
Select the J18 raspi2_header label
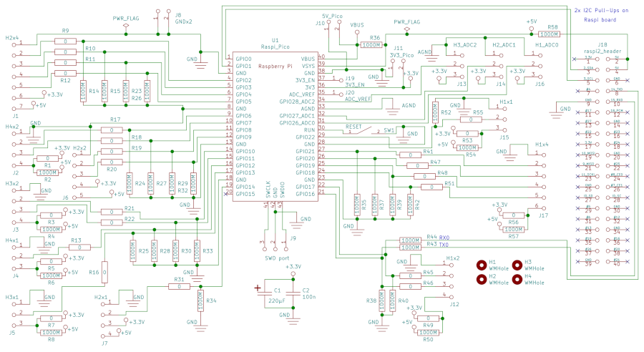tap(602, 48)
